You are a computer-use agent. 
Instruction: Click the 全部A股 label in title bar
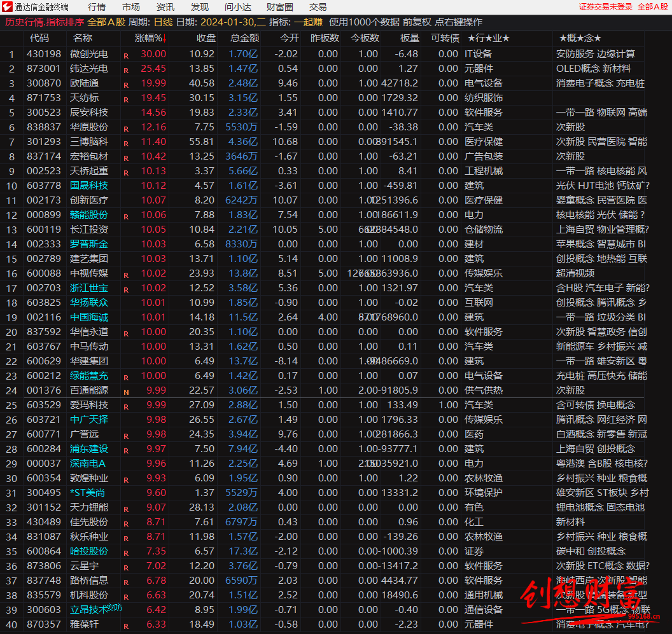[x=653, y=7]
